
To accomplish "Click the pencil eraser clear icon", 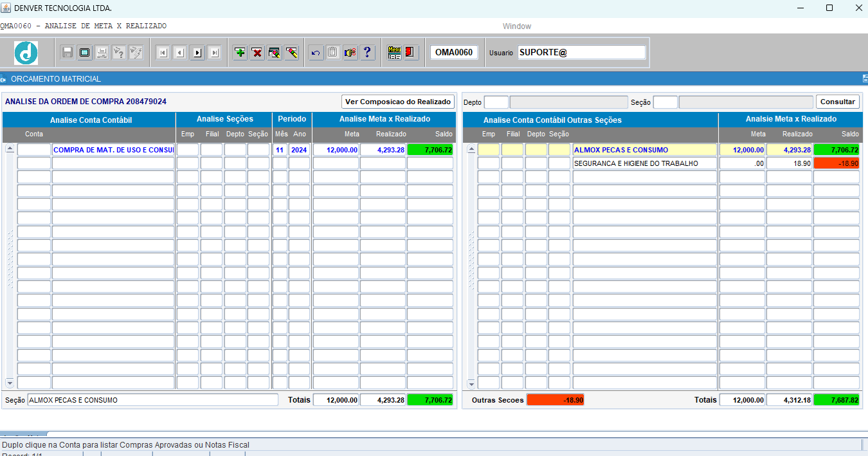I will pyautogui.click(x=292, y=53).
